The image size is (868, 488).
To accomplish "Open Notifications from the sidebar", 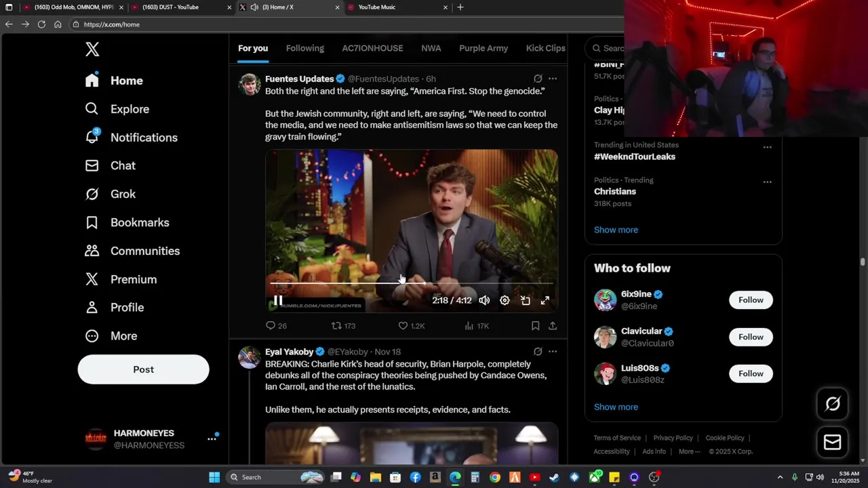I will click(x=131, y=138).
